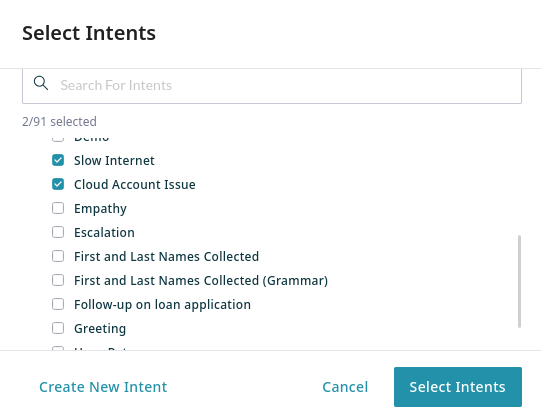The height and width of the screenshot is (417, 541).
Task: Select the Slow Internet label text
Action: [x=114, y=161]
